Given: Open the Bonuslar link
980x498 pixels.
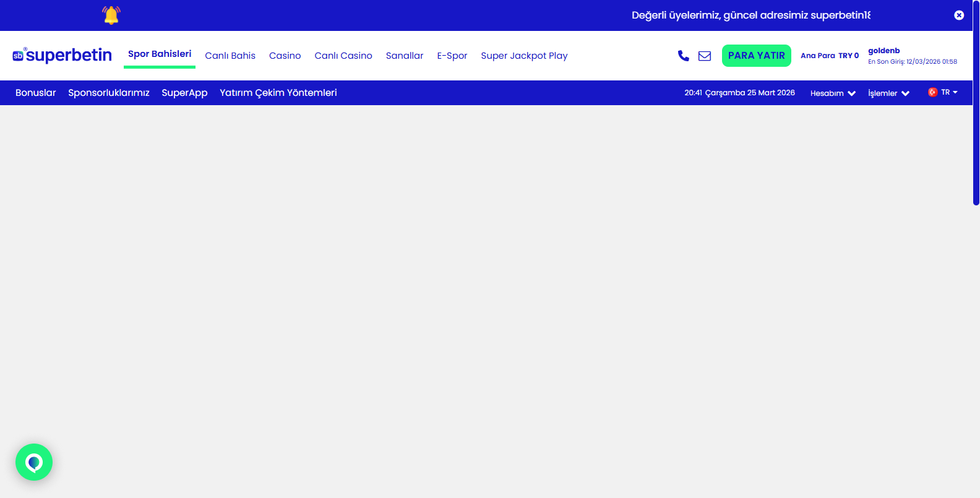Looking at the screenshot, I should (x=36, y=93).
